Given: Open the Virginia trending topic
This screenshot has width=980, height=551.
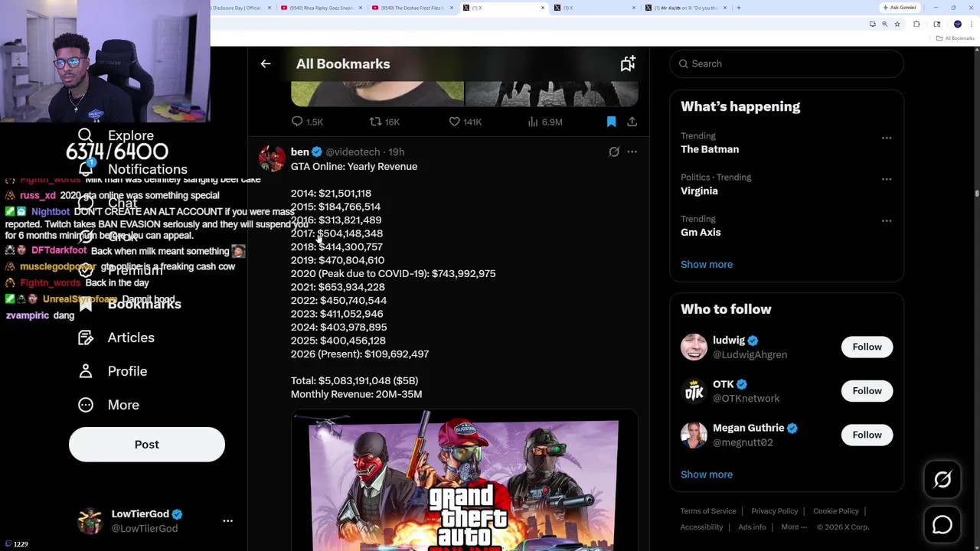Looking at the screenshot, I should tap(699, 191).
